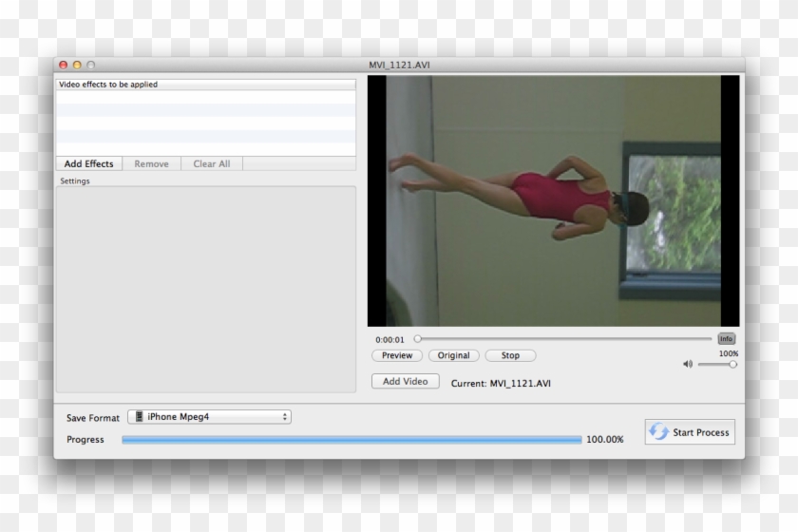Image resolution: width=798 pixels, height=532 pixels.
Task: Play the Preview of applied effects
Action: point(397,355)
